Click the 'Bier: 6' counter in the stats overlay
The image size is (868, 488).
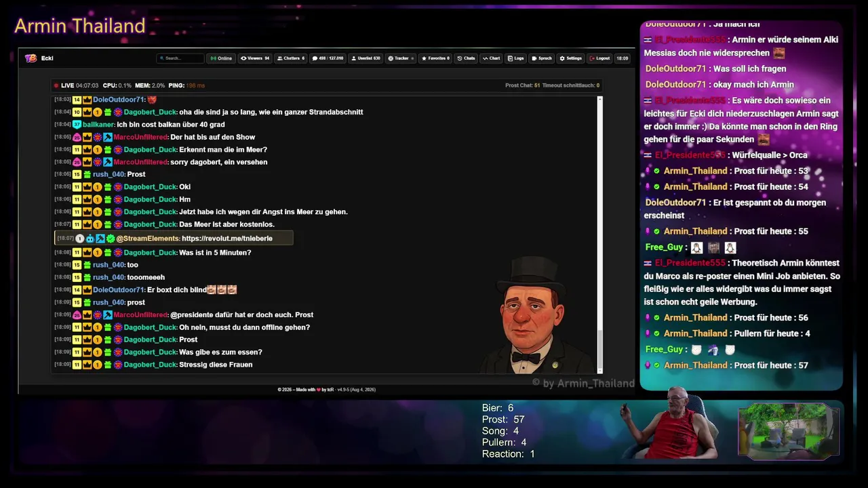498,408
